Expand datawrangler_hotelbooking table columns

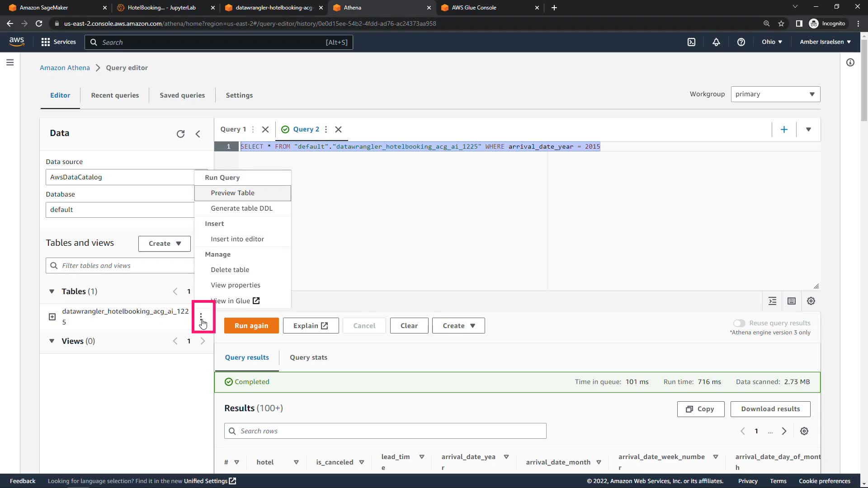coord(52,317)
